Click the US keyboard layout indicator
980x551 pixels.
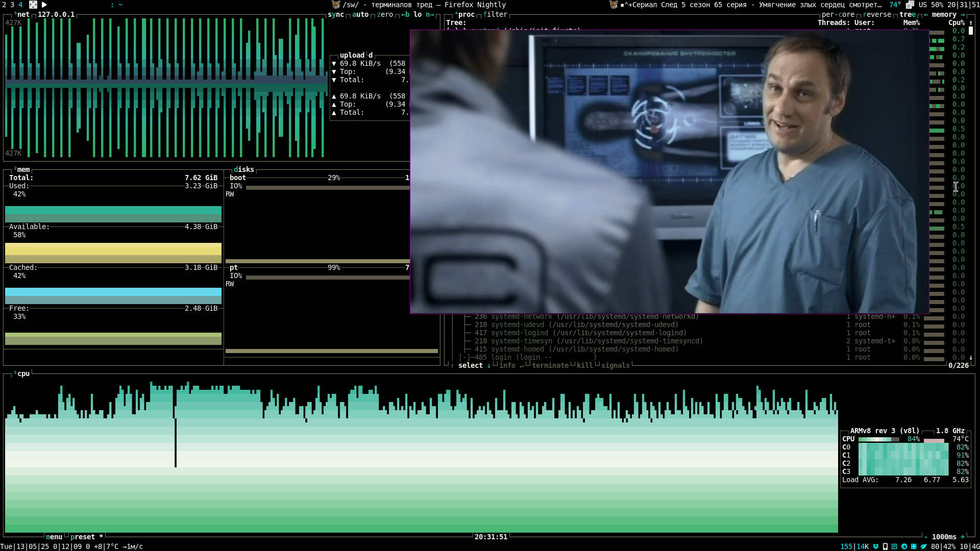click(923, 5)
